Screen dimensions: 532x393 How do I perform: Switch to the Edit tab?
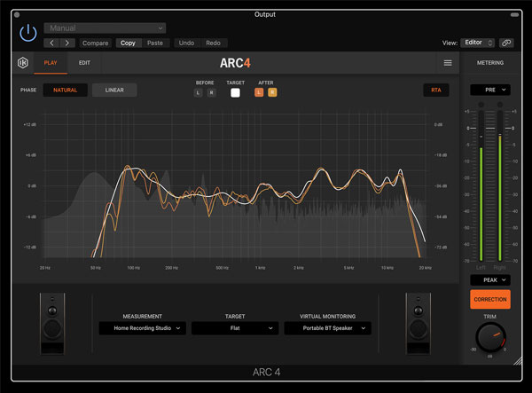(x=84, y=63)
